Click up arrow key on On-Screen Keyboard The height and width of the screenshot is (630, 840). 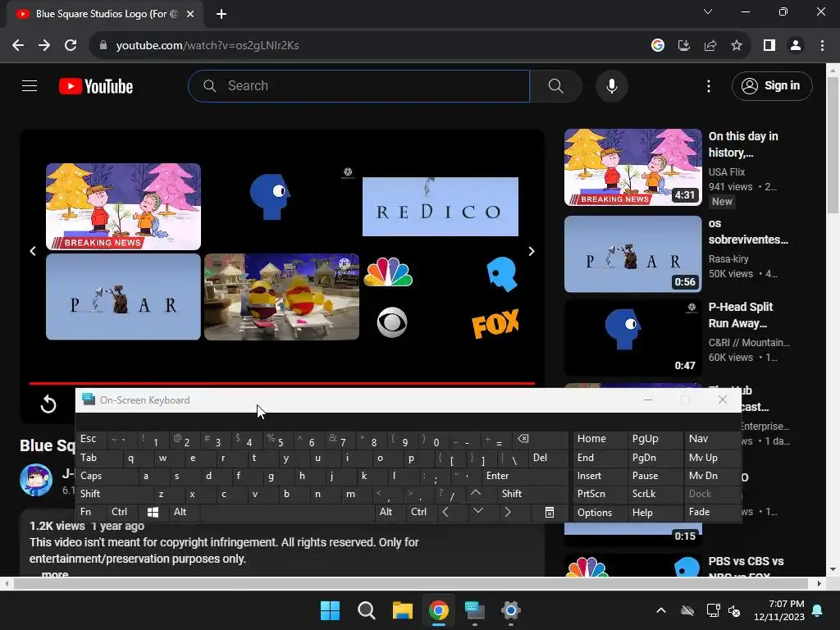(x=476, y=493)
